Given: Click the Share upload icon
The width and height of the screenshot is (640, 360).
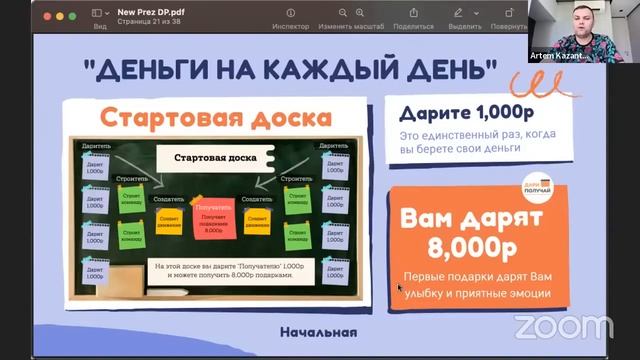Looking at the screenshot, I should 413,13.
